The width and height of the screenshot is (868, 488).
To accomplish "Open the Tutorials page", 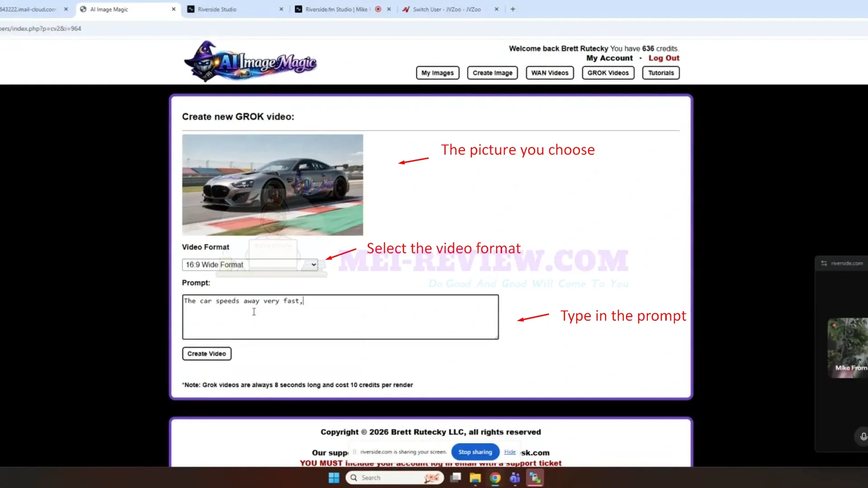I will coord(660,73).
